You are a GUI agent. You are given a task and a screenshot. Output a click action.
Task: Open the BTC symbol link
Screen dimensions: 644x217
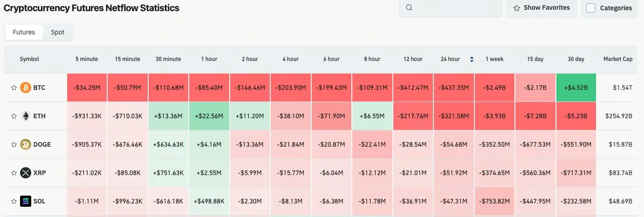40,88
